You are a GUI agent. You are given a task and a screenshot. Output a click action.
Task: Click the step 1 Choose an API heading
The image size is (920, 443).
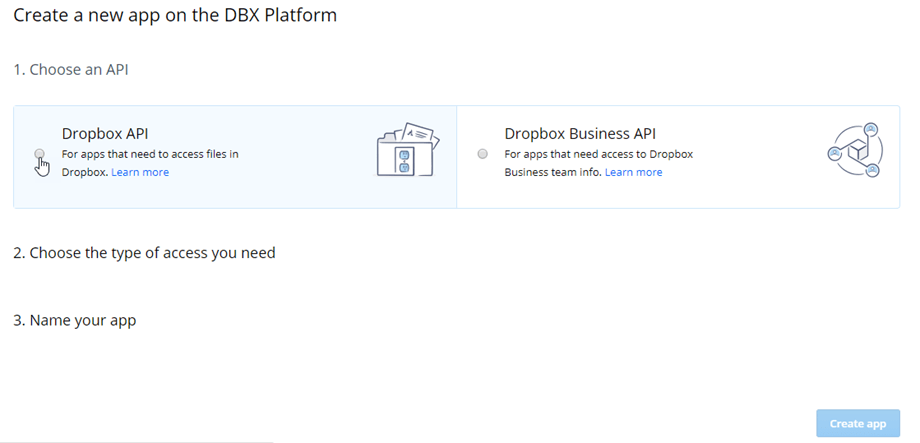pos(71,70)
